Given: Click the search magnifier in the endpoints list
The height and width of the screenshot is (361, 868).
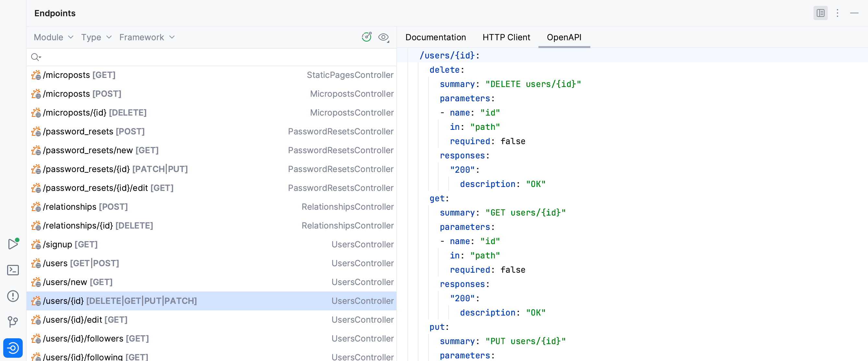Looking at the screenshot, I should pyautogui.click(x=36, y=57).
